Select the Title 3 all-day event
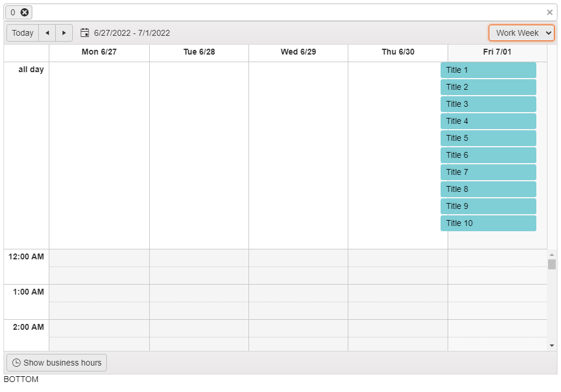The image size is (561, 392). click(x=488, y=104)
